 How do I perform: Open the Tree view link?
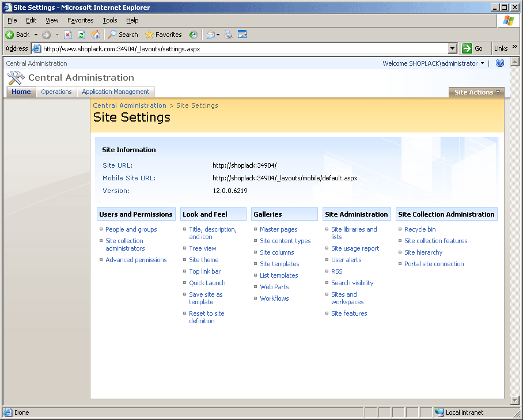pyautogui.click(x=203, y=248)
